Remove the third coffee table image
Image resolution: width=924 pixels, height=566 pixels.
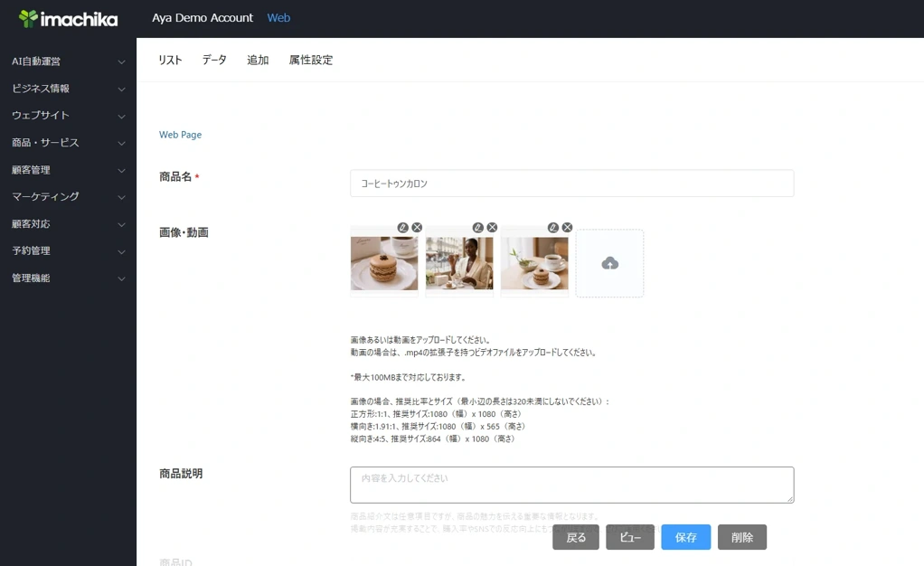point(567,228)
